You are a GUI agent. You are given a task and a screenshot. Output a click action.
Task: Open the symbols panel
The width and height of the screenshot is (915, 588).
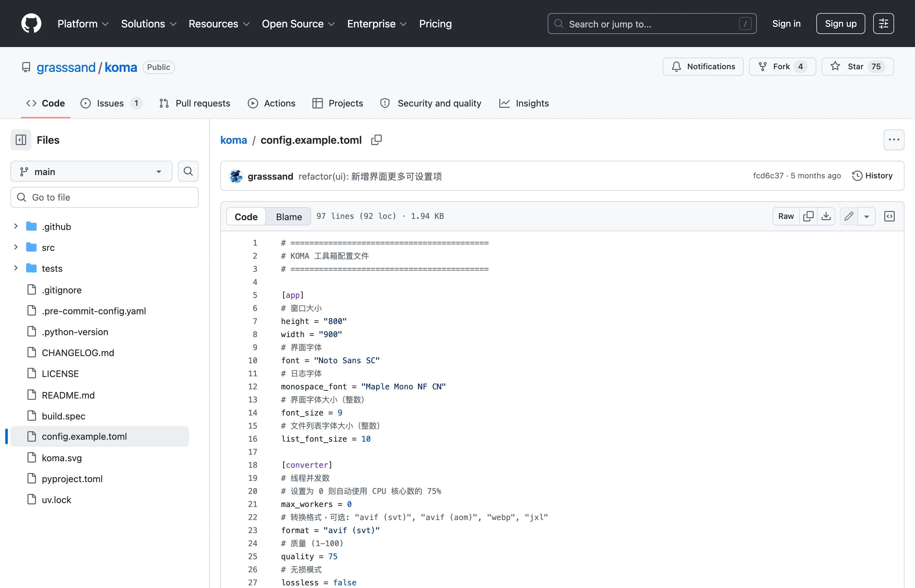pyautogui.click(x=890, y=217)
